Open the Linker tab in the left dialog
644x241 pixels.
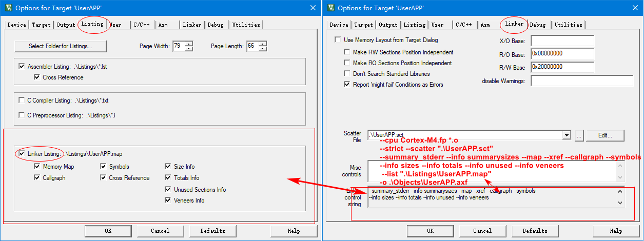pos(192,25)
